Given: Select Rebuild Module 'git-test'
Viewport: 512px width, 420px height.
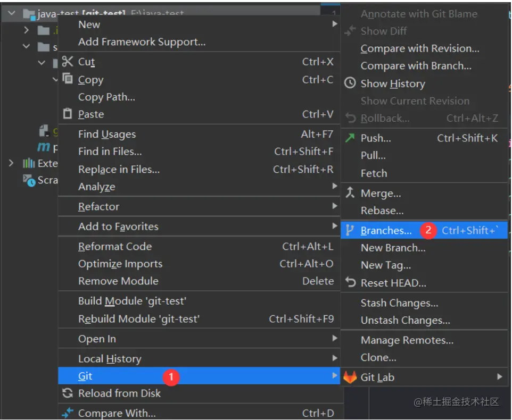Looking at the screenshot, I should pyautogui.click(x=199, y=318).
